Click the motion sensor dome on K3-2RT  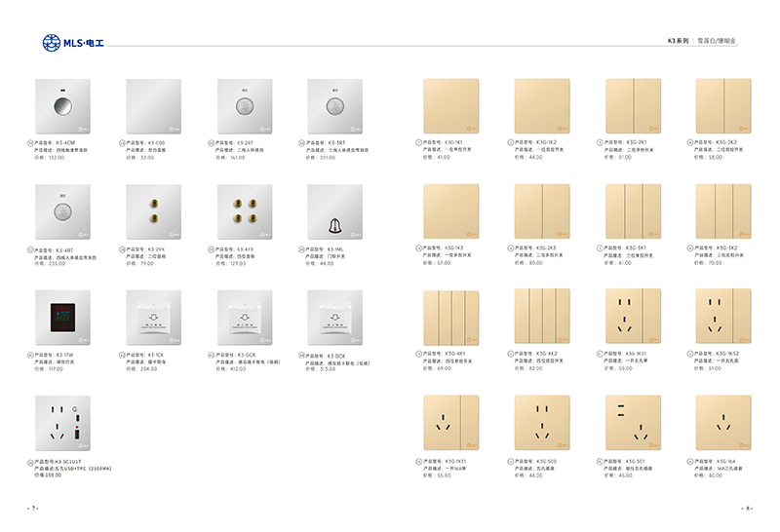pos(244,102)
